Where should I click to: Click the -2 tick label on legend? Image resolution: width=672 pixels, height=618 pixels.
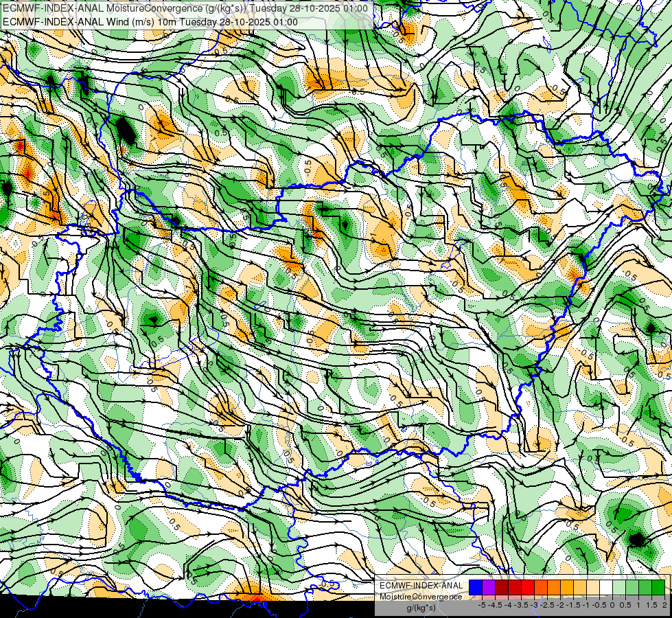point(561,605)
